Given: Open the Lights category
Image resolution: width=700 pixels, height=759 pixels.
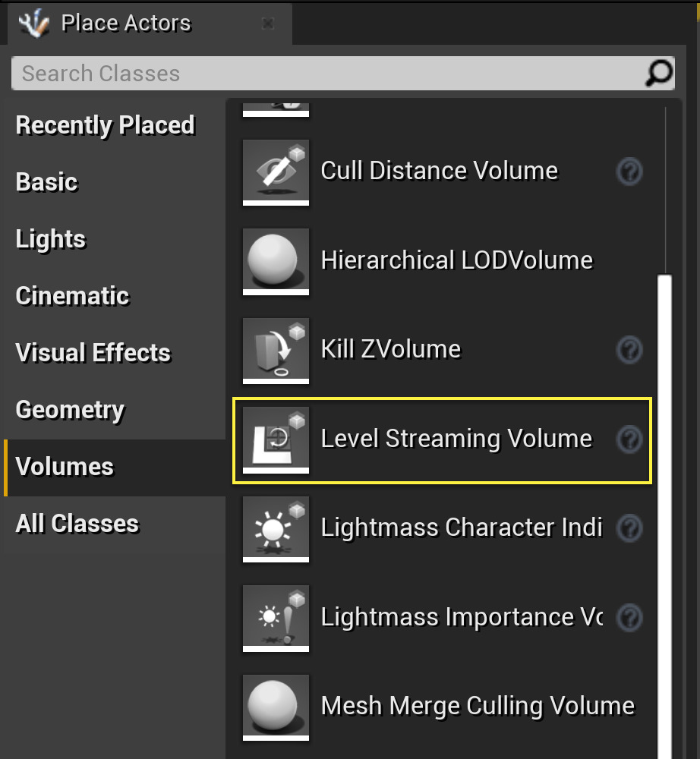Looking at the screenshot, I should point(50,239).
